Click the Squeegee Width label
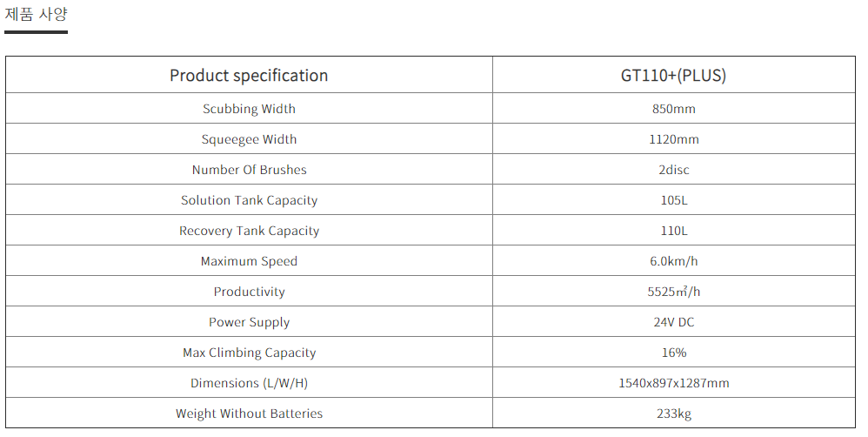 pyautogui.click(x=249, y=139)
